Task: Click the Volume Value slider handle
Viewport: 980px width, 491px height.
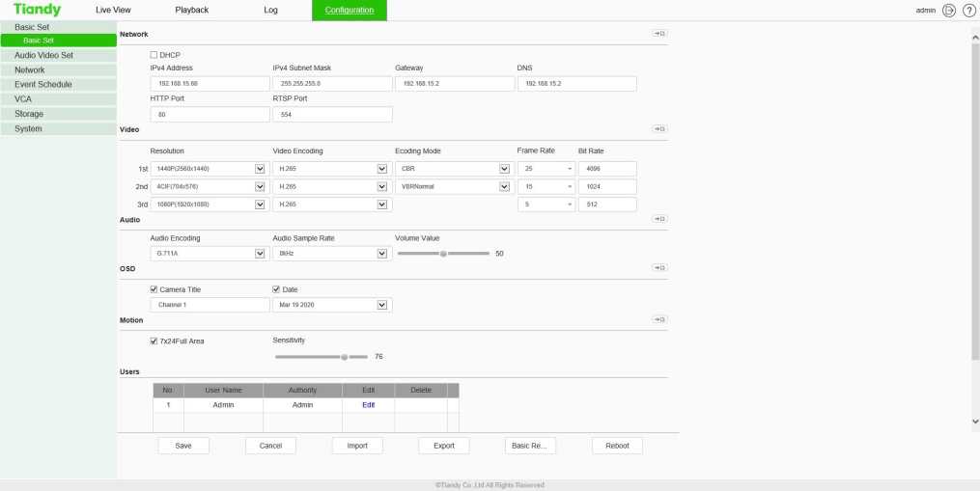Action: tap(443, 254)
